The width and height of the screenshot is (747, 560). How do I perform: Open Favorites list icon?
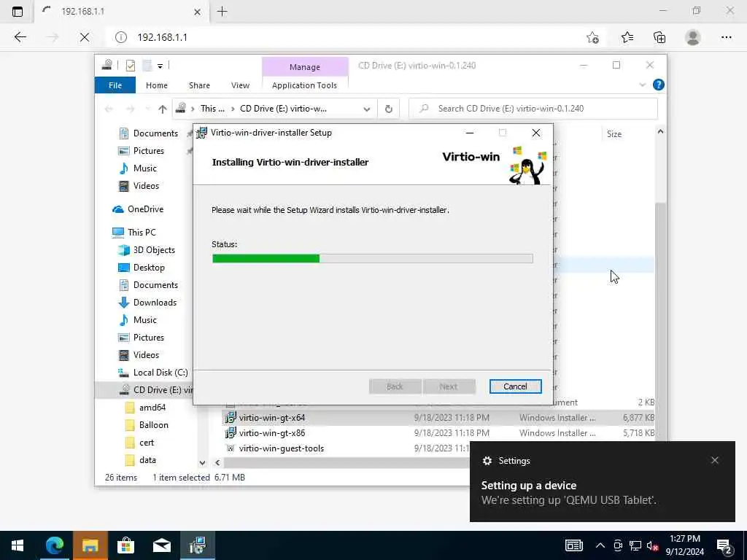pos(627,37)
